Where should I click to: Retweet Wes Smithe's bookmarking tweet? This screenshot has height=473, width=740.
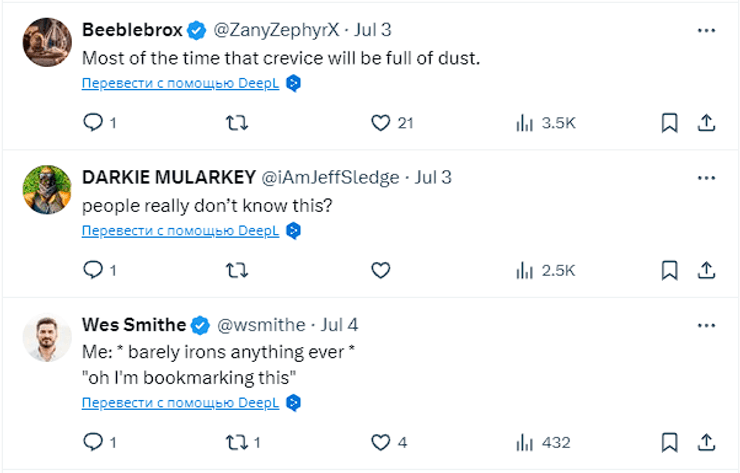(x=236, y=442)
